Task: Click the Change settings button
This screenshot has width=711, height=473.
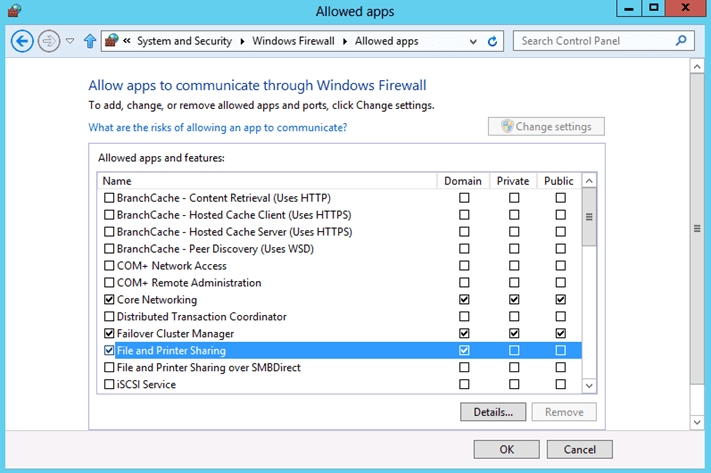Action: pyautogui.click(x=546, y=126)
